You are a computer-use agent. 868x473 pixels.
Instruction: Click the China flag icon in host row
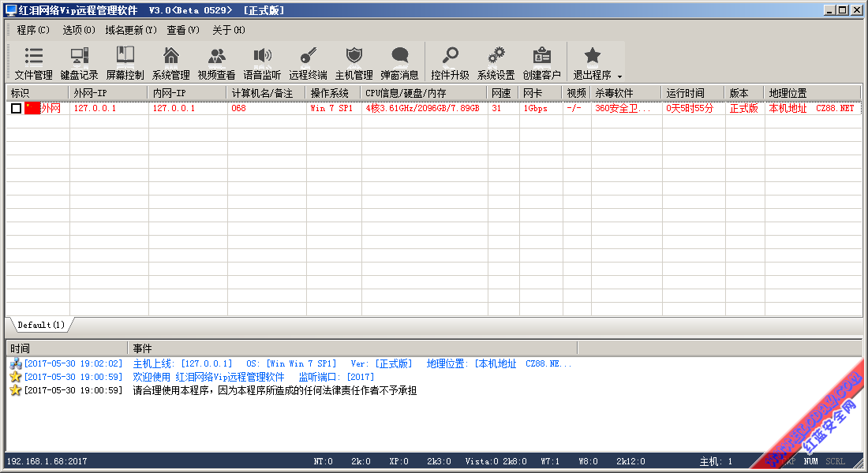[x=32, y=108]
